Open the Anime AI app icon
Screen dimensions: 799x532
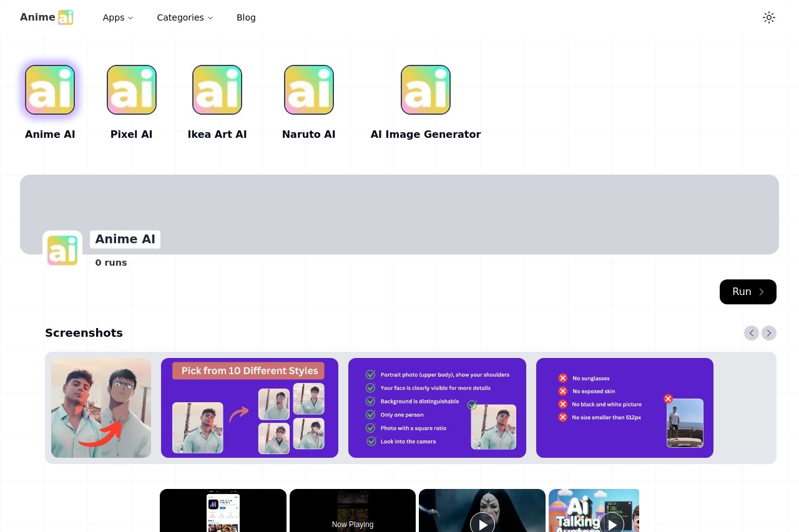pyautogui.click(x=50, y=90)
